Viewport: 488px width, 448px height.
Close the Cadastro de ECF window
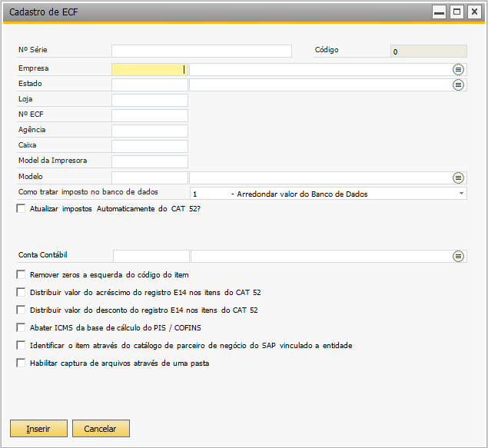point(474,12)
